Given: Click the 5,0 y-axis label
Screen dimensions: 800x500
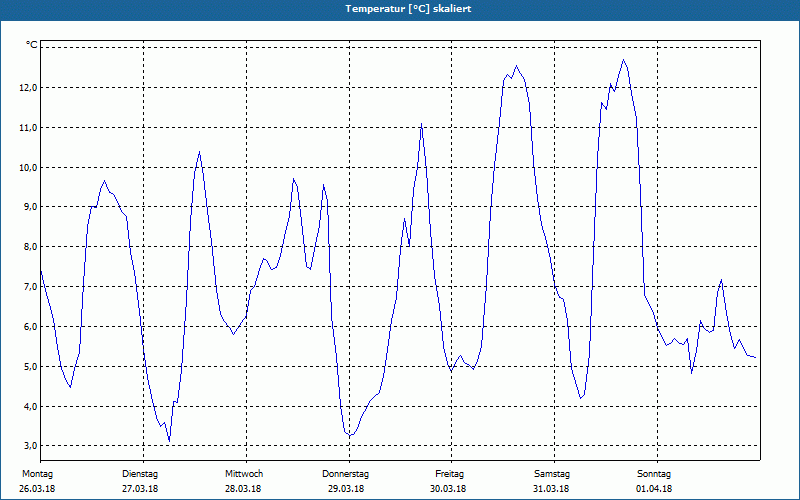Looking at the screenshot, I should tap(31, 366).
